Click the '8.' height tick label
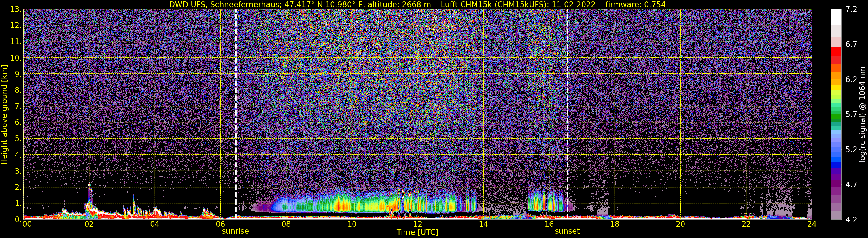Viewport: 868px width, 238px height. click(x=18, y=90)
